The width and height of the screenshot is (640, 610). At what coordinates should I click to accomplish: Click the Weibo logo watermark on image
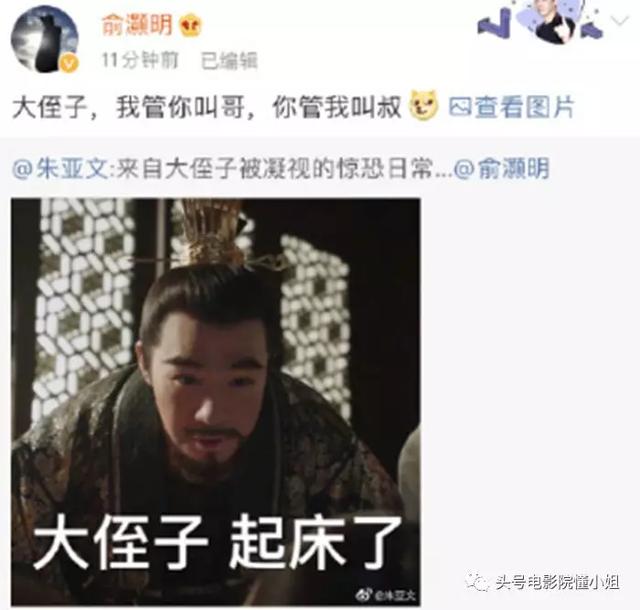click(363, 594)
